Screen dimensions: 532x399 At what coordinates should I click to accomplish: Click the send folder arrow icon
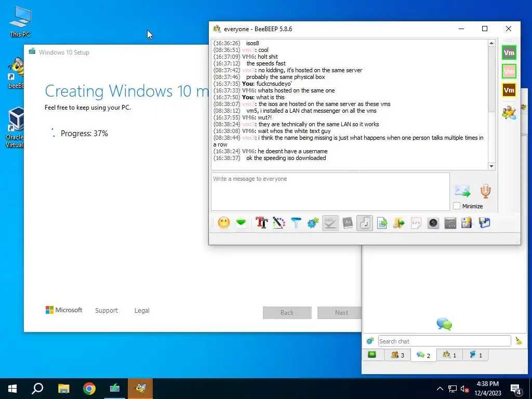(399, 223)
